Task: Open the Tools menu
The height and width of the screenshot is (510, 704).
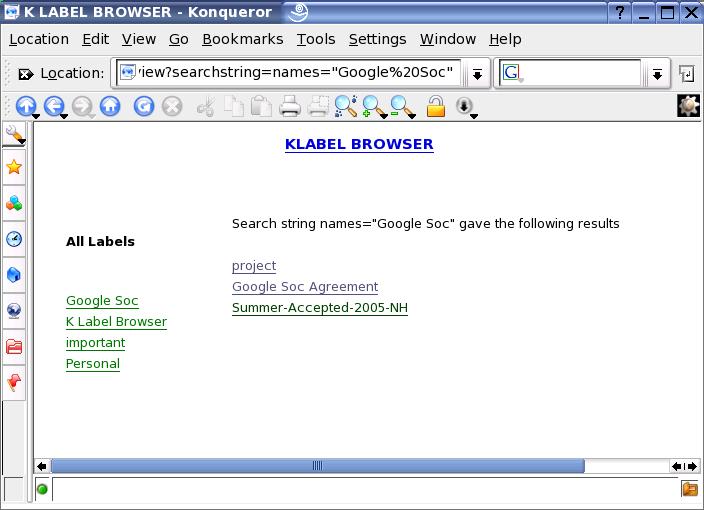Action: 316,40
